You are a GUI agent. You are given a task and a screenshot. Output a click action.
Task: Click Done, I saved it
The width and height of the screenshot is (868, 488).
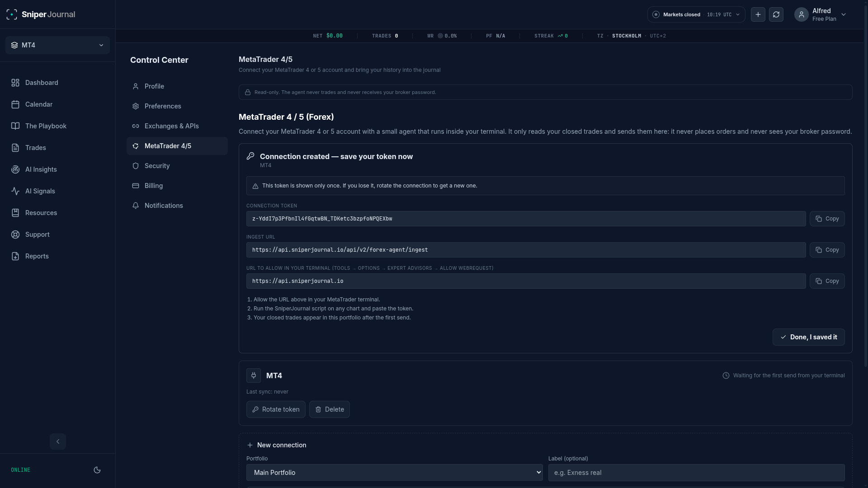click(x=809, y=337)
